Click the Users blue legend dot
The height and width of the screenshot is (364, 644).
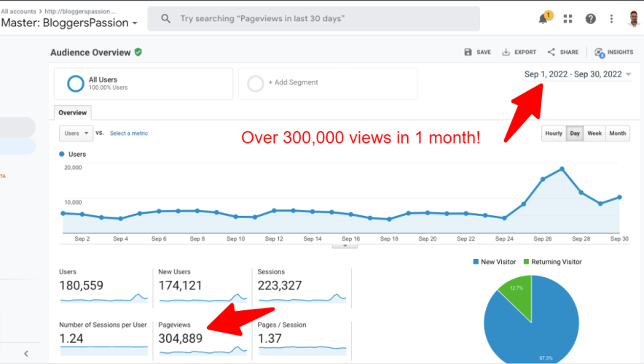pos(62,154)
